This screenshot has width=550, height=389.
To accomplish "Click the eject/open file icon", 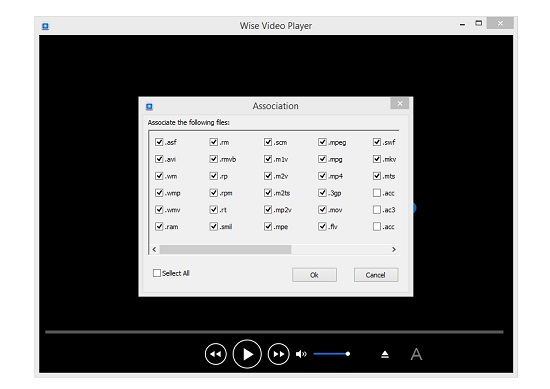I will (385, 354).
